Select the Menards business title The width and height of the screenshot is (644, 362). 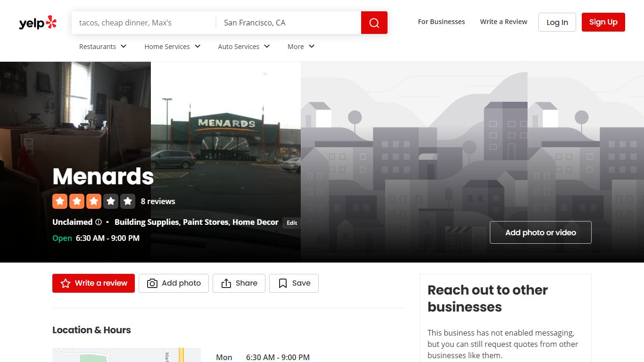pyautogui.click(x=103, y=176)
